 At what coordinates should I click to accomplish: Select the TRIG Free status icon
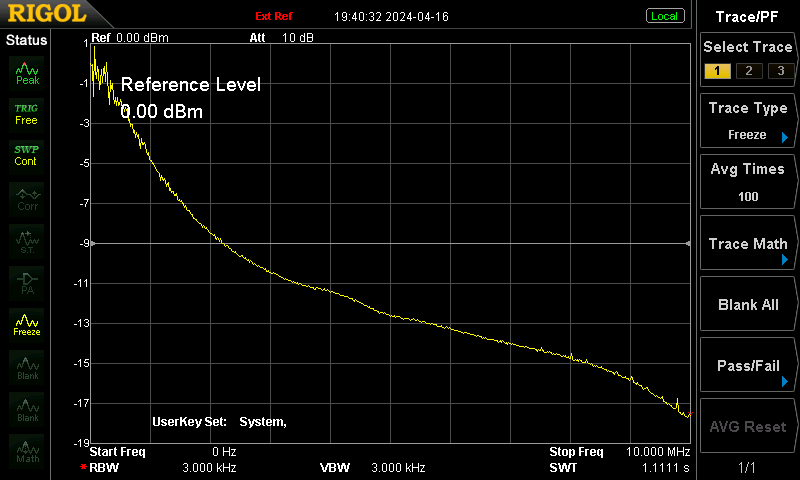[x=27, y=114]
